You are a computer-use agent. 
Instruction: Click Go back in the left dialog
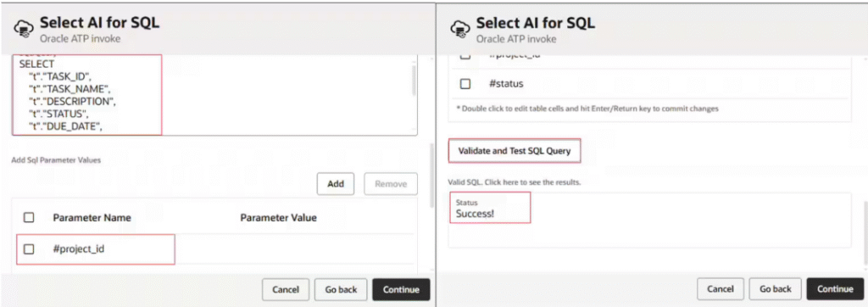tap(341, 289)
